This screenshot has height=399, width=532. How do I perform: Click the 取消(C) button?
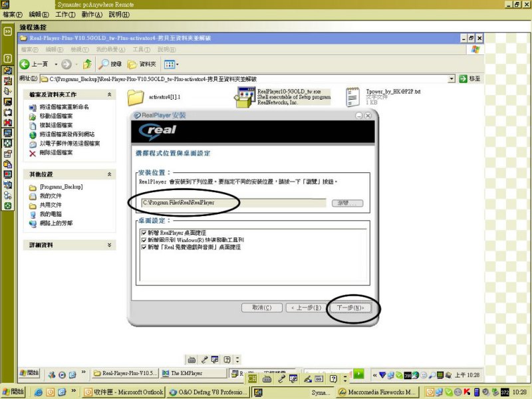click(261, 307)
